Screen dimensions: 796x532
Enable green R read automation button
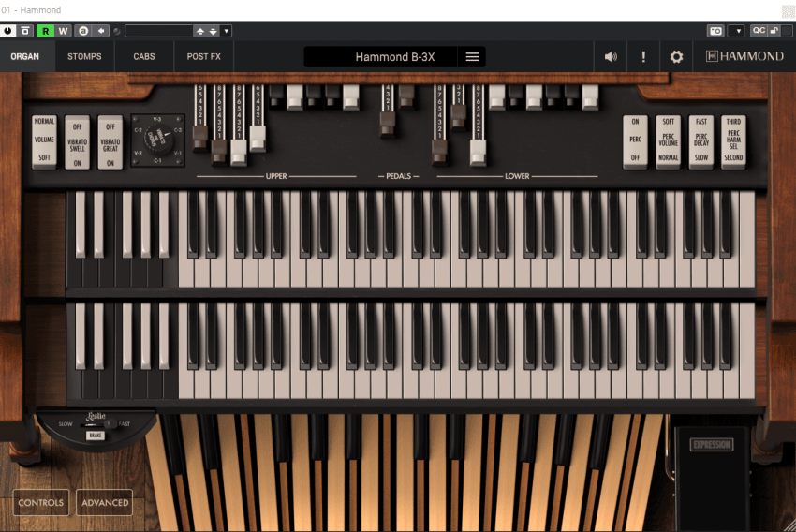pyautogui.click(x=45, y=31)
